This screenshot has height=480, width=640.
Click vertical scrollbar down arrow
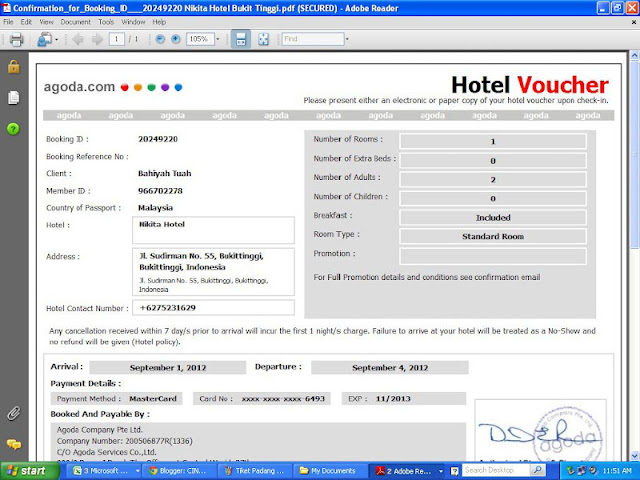[x=634, y=456]
